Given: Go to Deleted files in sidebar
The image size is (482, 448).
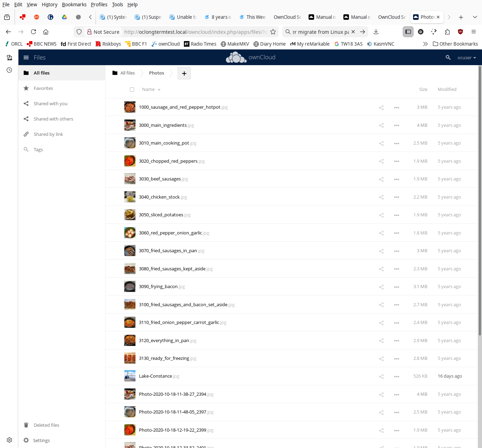Looking at the screenshot, I should coord(46,425).
